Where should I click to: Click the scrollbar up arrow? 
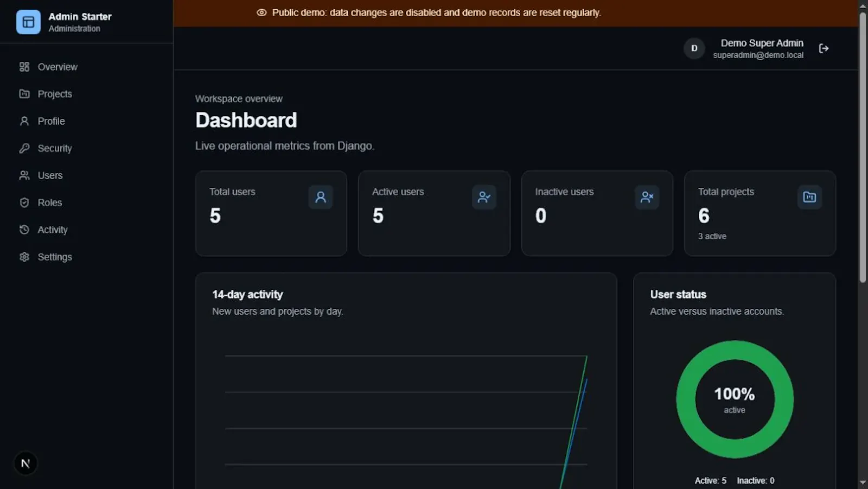click(x=863, y=5)
